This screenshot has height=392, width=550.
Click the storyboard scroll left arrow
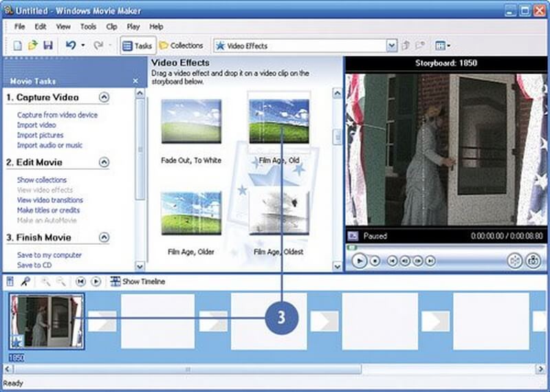tap(8, 369)
